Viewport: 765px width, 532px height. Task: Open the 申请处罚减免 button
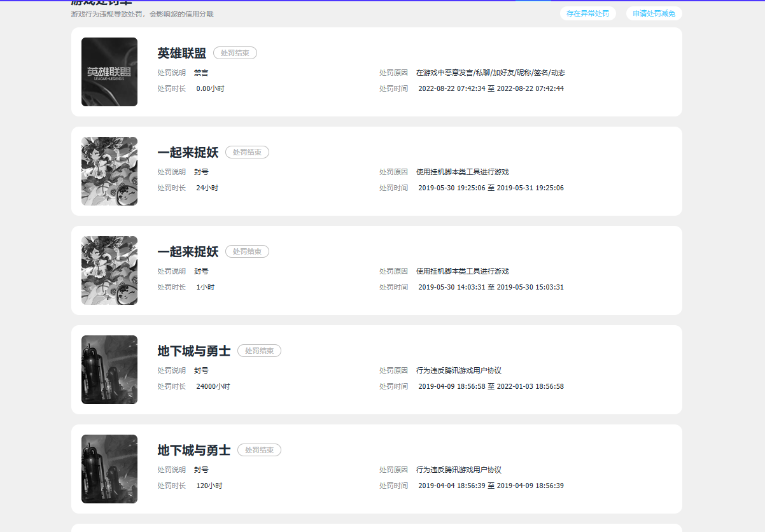tap(654, 13)
